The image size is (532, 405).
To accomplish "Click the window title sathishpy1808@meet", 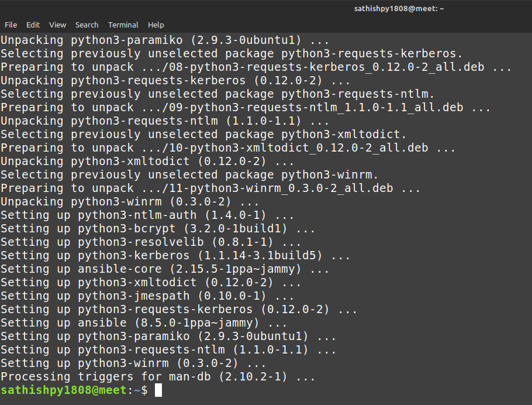I will click(399, 9).
